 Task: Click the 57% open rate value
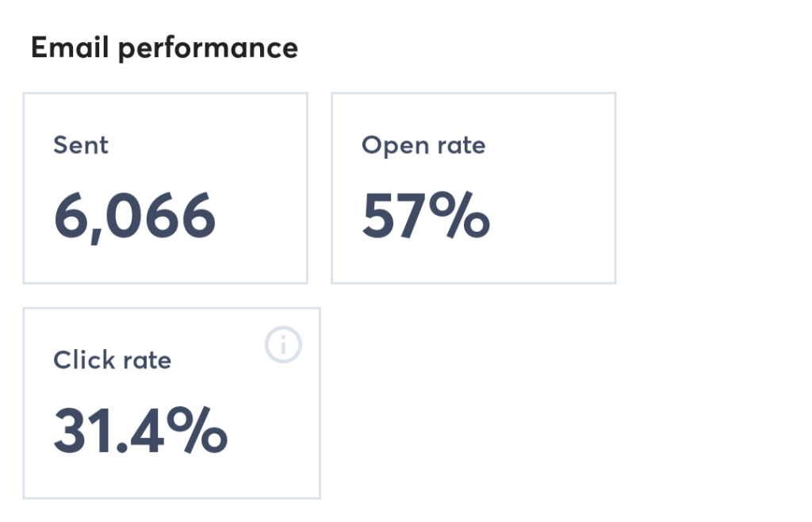tap(426, 214)
